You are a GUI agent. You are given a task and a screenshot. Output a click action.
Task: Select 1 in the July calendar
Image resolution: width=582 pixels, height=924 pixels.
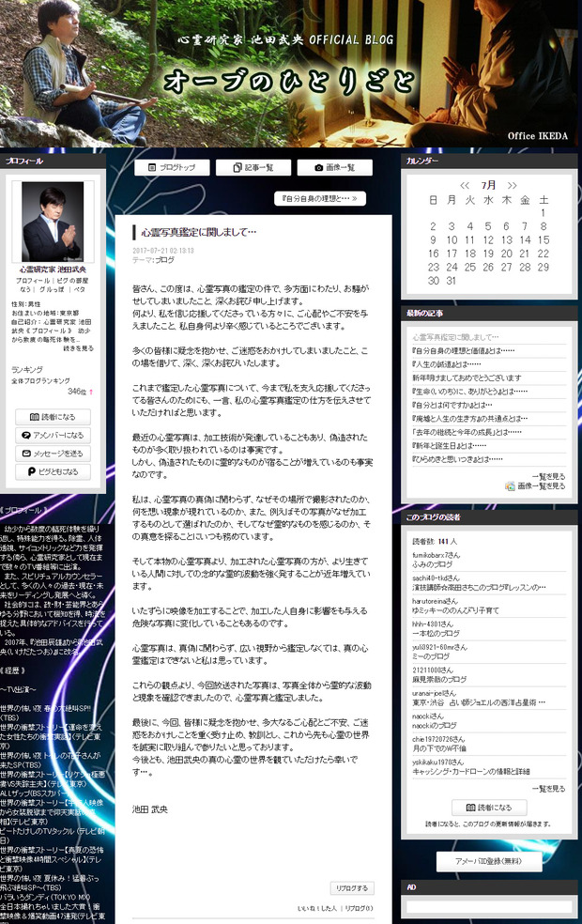click(544, 213)
